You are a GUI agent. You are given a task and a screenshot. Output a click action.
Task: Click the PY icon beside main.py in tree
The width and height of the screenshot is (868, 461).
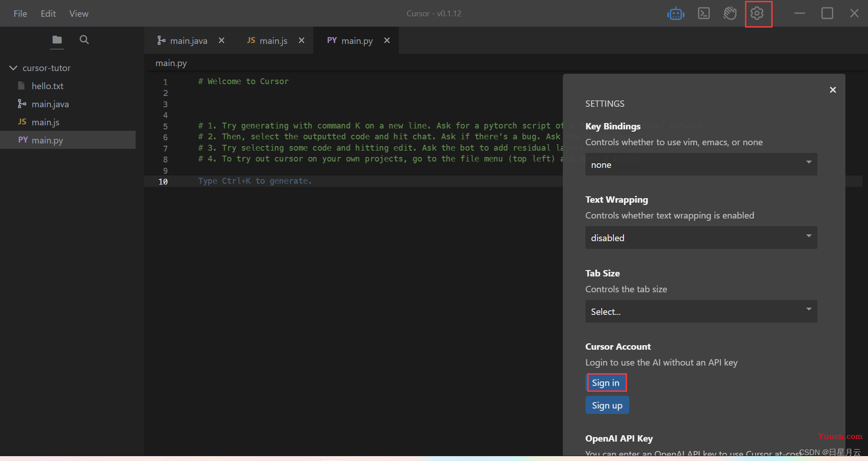pos(23,140)
